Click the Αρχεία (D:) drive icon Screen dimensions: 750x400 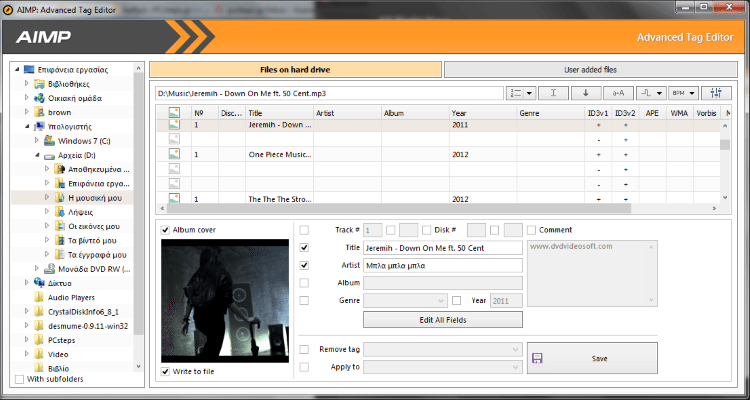(49, 156)
